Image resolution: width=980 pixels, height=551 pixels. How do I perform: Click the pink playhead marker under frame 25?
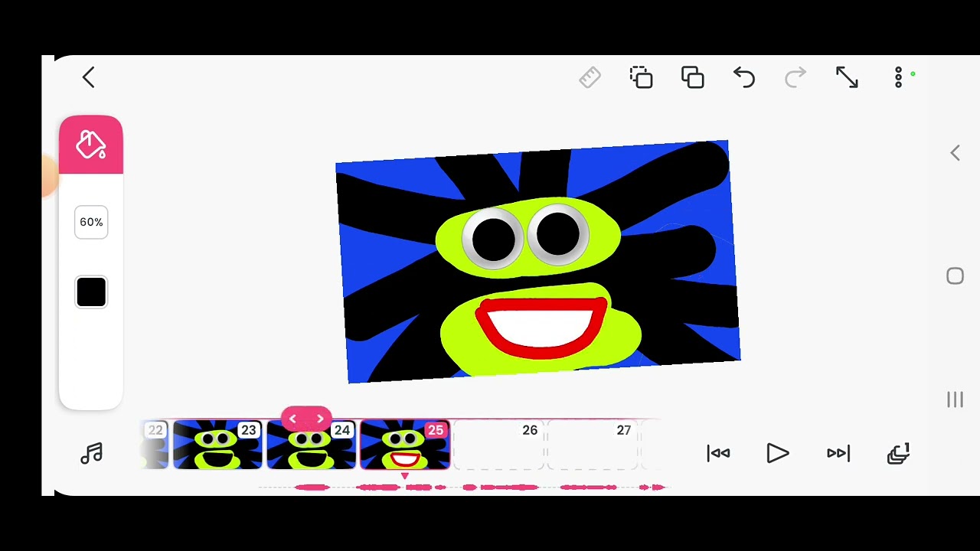click(405, 476)
